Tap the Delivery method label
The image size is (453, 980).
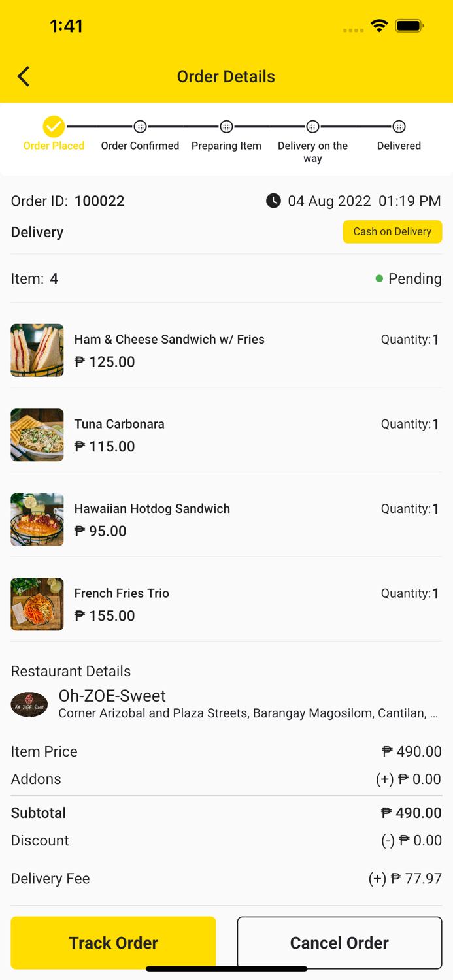pos(37,232)
